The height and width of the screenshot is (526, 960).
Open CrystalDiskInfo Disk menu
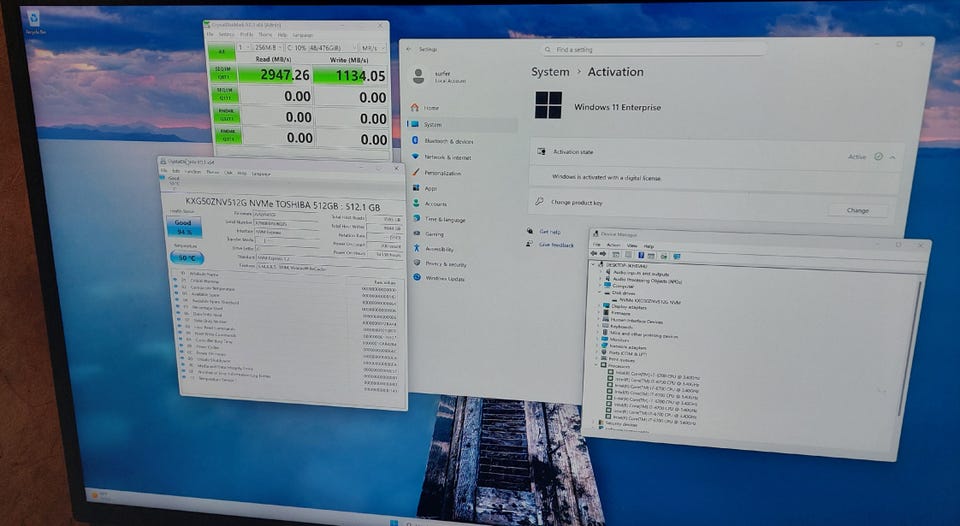coord(228,173)
